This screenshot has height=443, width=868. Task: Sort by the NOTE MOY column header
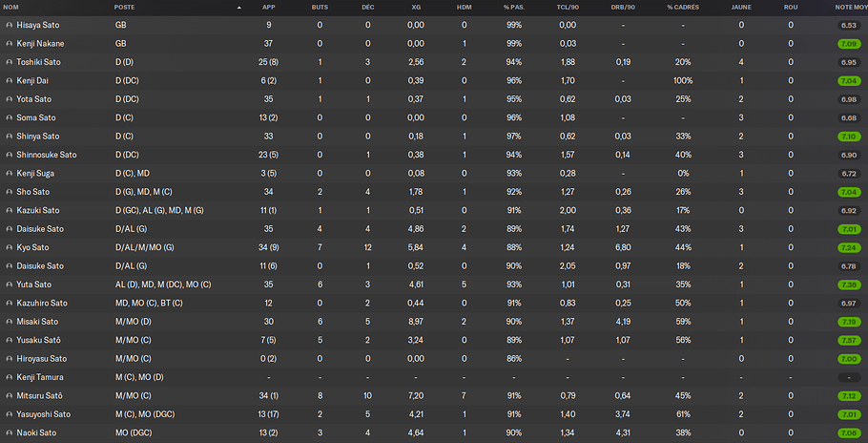(x=851, y=8)
